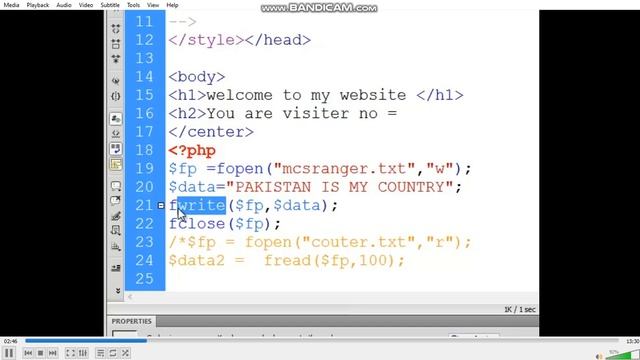This screenshot has height=360, width=640.
Task: Adjust the green volume slider
Action: (x=622, y=354)
